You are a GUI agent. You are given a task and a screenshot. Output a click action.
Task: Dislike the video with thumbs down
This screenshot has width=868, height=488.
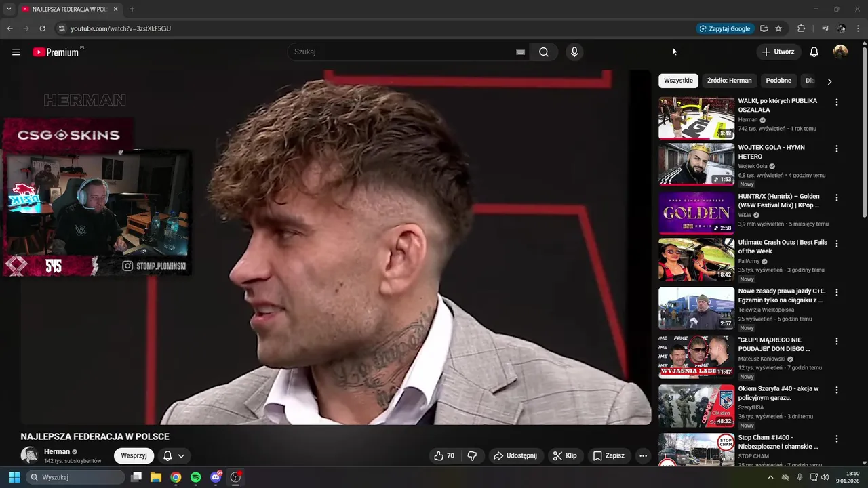(x=472, y=455)
